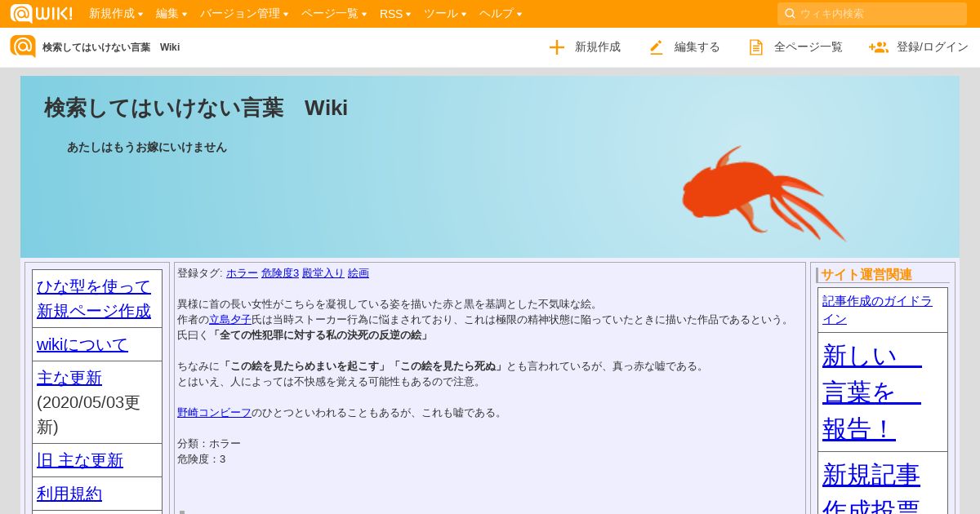Click the 新規作成 button in white toolbar
980x514 pixels.
(x=585, y=47)
